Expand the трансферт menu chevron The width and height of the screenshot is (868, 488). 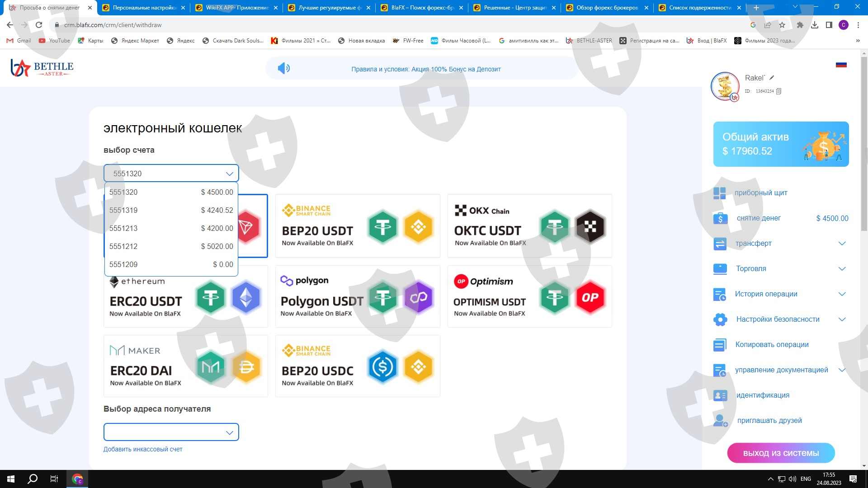(842, 244)
